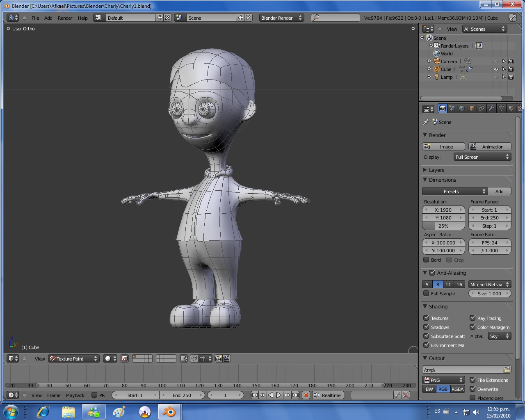
Task: Click the resolution 25% percentage slider
Action: pyautogui.click(x=443, y=226)
